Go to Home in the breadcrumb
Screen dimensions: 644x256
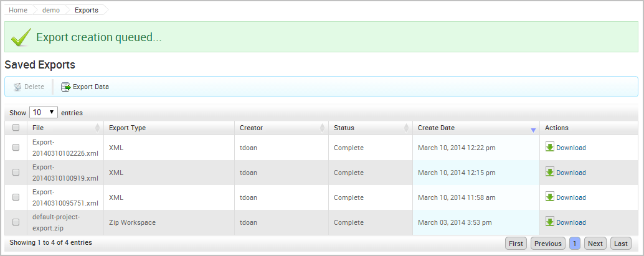click(x=17, y=10)
